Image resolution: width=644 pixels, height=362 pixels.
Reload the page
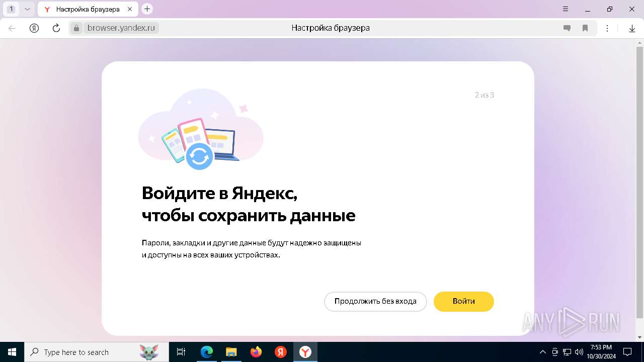[x=56, y=28]
